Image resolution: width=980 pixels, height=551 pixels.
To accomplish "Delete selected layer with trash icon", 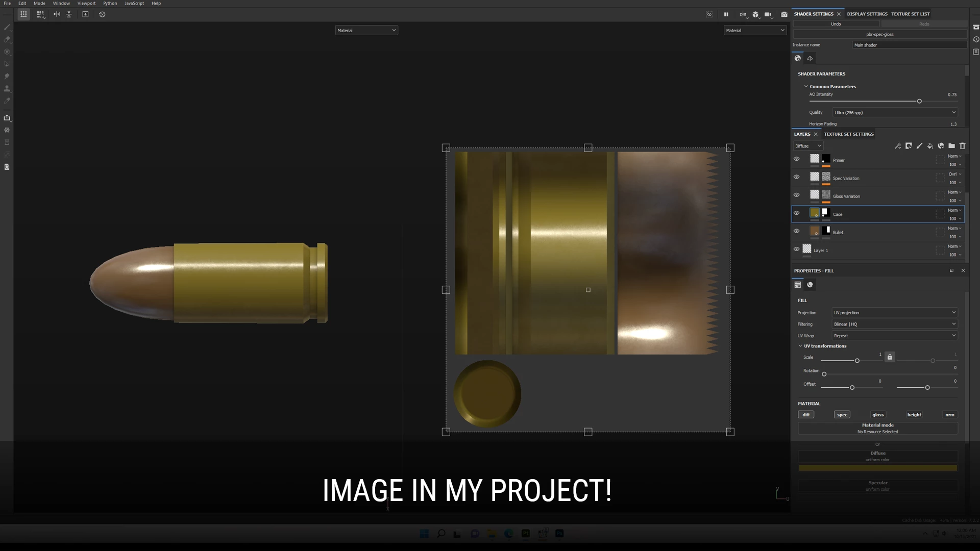I will click(x=962, y=146).
